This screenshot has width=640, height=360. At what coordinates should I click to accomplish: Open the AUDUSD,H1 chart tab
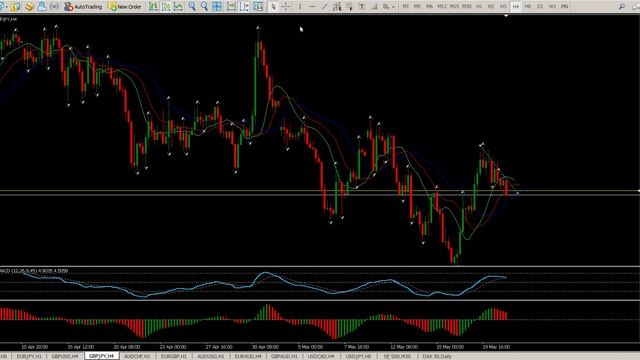pos(210,356)
